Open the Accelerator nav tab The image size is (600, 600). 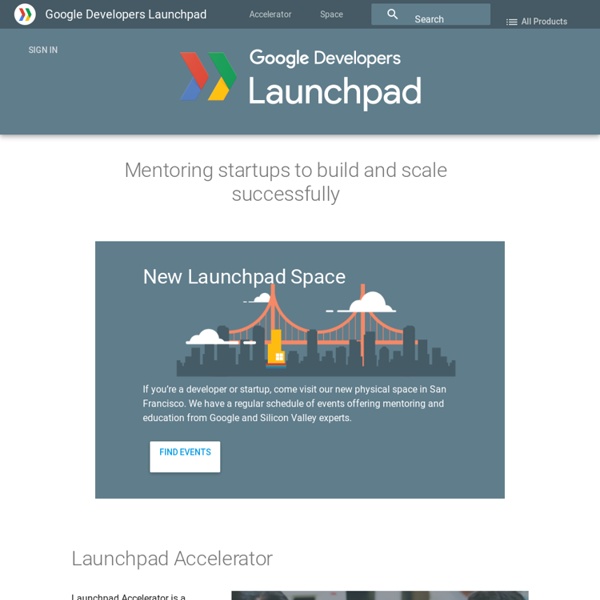click(x=270, y=15)
